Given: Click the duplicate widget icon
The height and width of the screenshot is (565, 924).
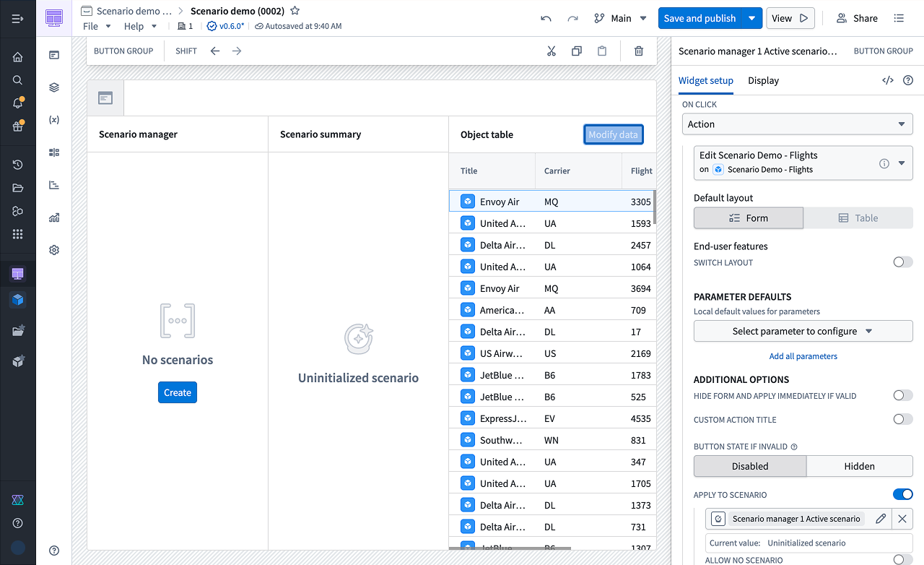Looking at the screenshot, I should click(577, 51).
